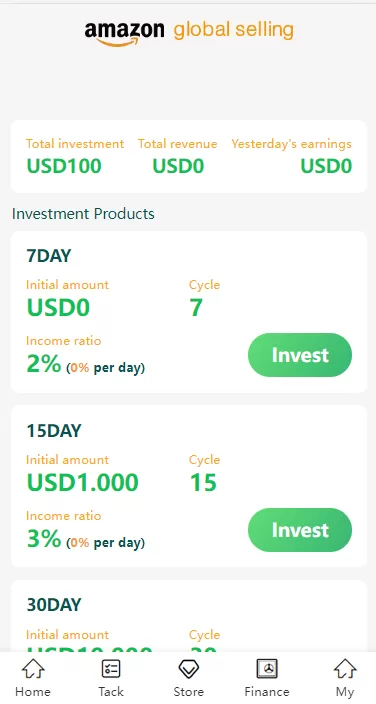376x704 pixels.
Task: Open the Home house icon
Action: pyautogui.click(x=33, y=669)
